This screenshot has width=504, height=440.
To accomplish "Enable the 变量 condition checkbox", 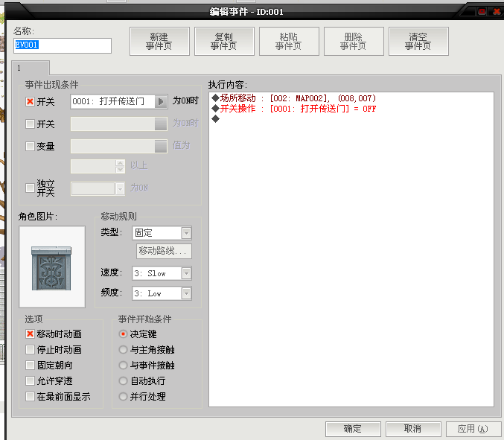I will click(x=30, y=146).
